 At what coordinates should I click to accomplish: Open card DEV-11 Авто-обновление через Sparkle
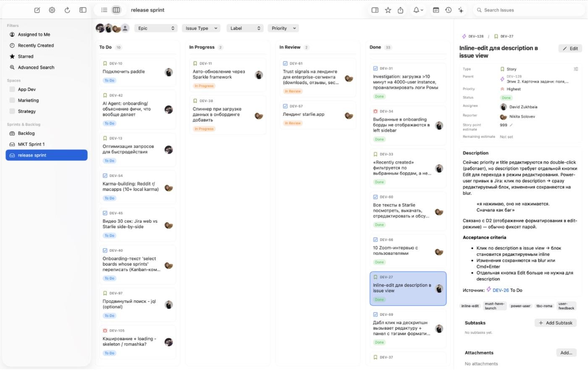228,75
